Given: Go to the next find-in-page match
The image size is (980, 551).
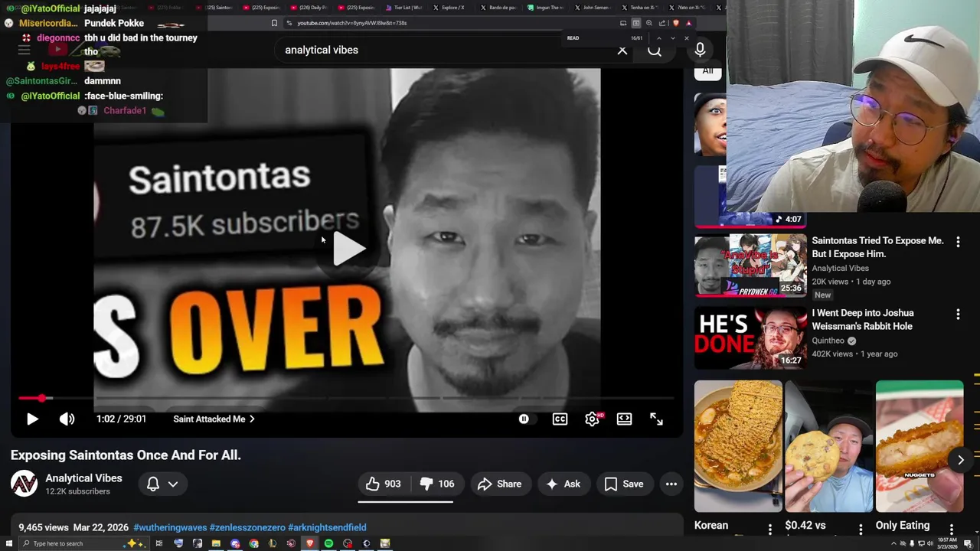Looking at the screenshot, I should 673,38.
